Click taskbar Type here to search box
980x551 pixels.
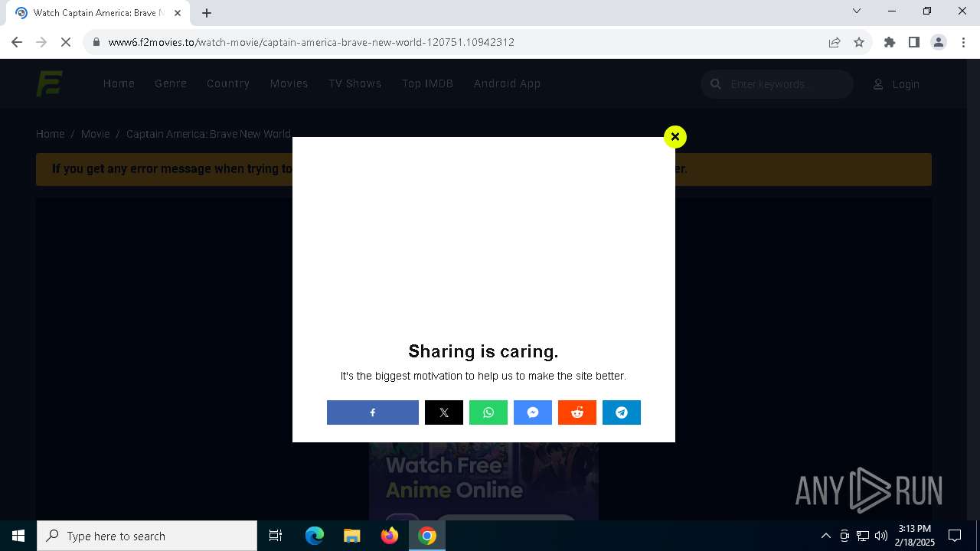[147, 536]
